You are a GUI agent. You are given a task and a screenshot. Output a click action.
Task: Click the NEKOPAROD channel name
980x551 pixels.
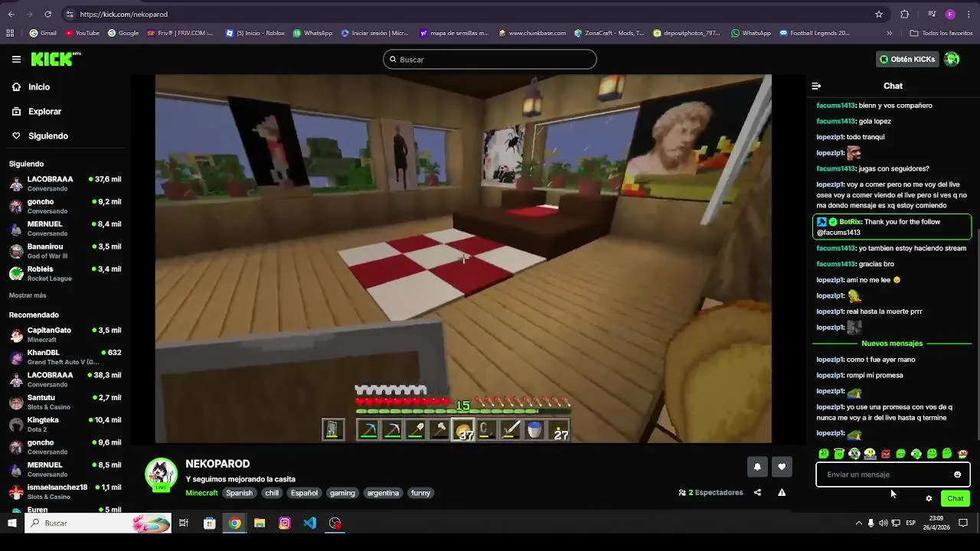(x=217, y=464)
